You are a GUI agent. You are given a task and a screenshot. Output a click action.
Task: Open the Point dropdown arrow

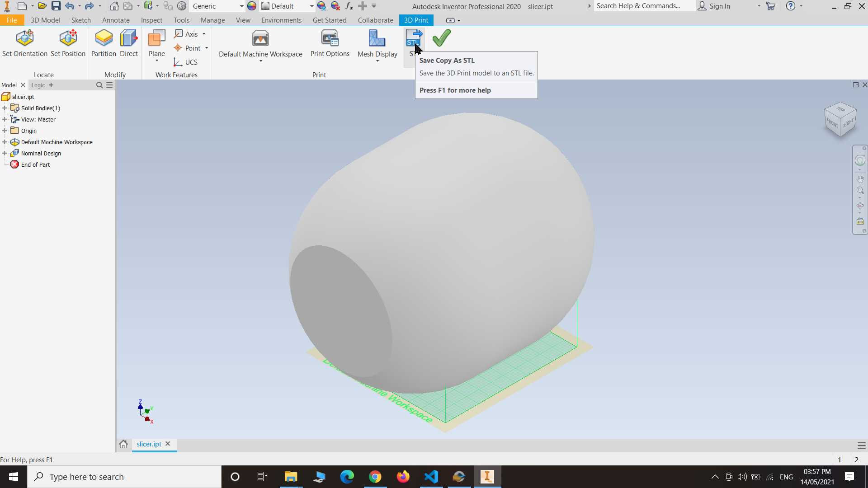pos(207,48)
